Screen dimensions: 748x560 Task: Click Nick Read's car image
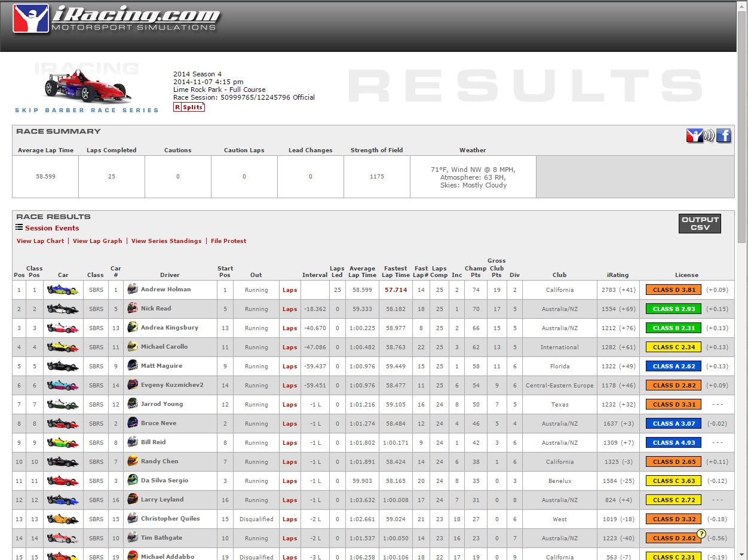click(x=63, y=309)
